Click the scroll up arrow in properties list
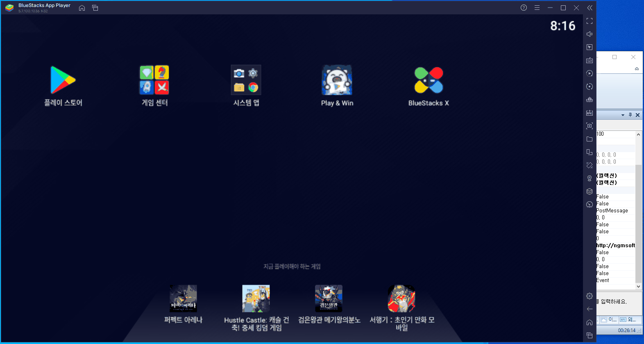Image resolution: width=644 pixels, height=344 pixels. pyautogui.click(x=638, y=134)
